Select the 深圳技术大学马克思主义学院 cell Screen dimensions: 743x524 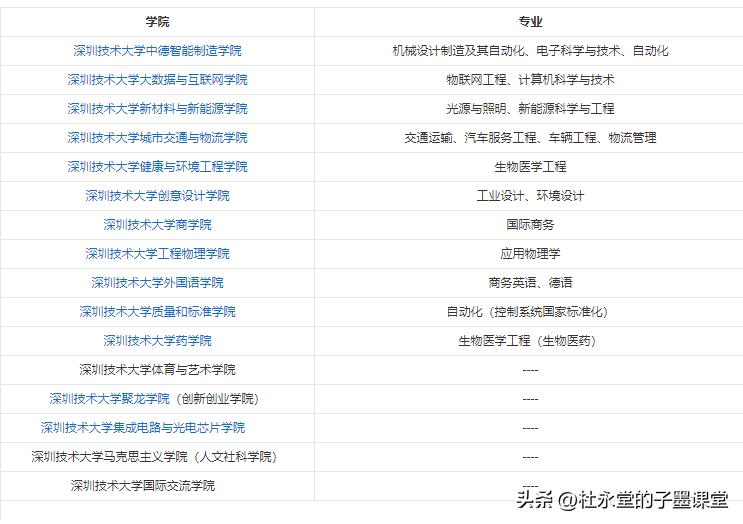[x=157, y=457]
